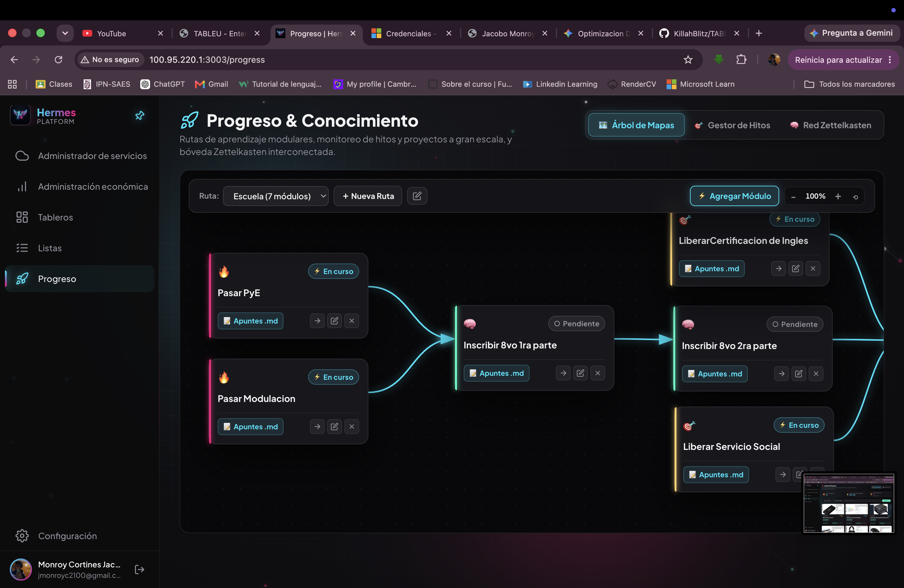Open arrow action on Pasar PyE card
The image size is (904, 588).
click(317, 321)
